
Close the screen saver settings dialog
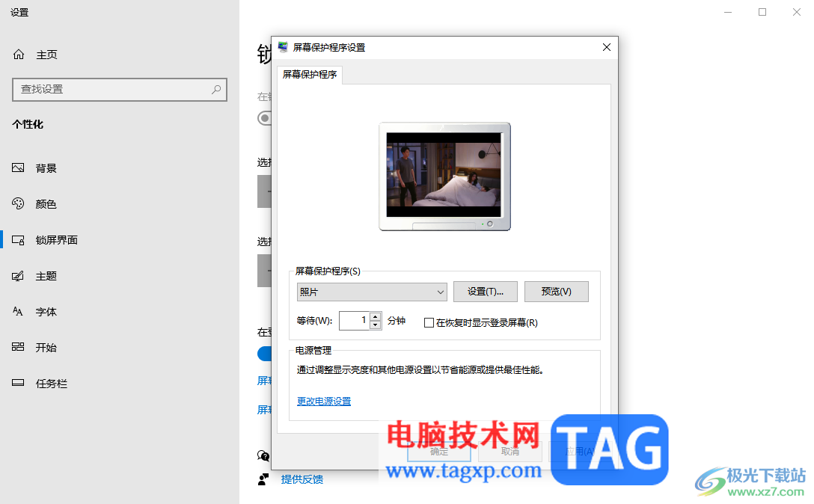tap(606, 47)
